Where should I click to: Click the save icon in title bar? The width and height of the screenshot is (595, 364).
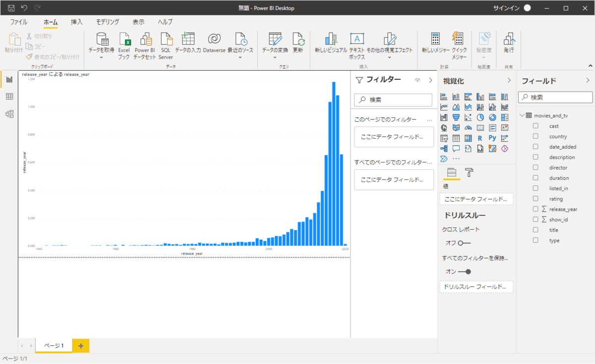click(11, 8)
